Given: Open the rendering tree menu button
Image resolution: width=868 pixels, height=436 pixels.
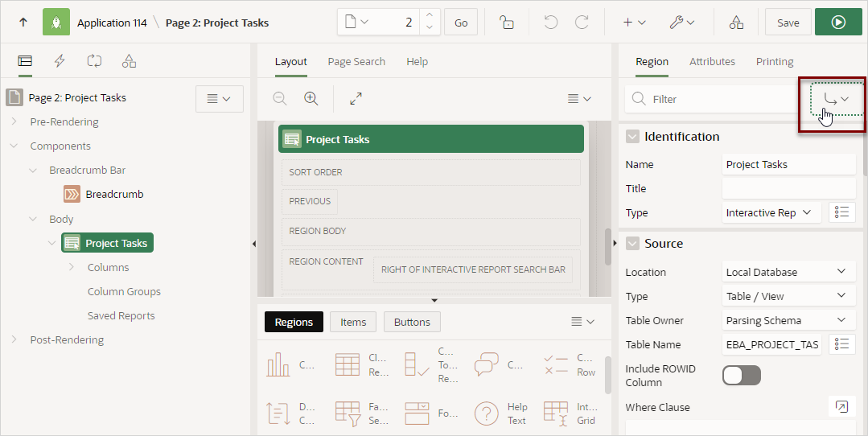Looking at the screenshot, I should tap(220, 98).
